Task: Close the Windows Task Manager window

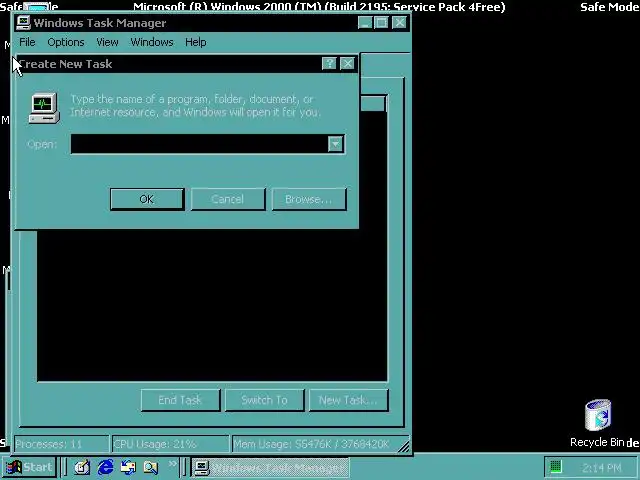Action: [399, 22]
